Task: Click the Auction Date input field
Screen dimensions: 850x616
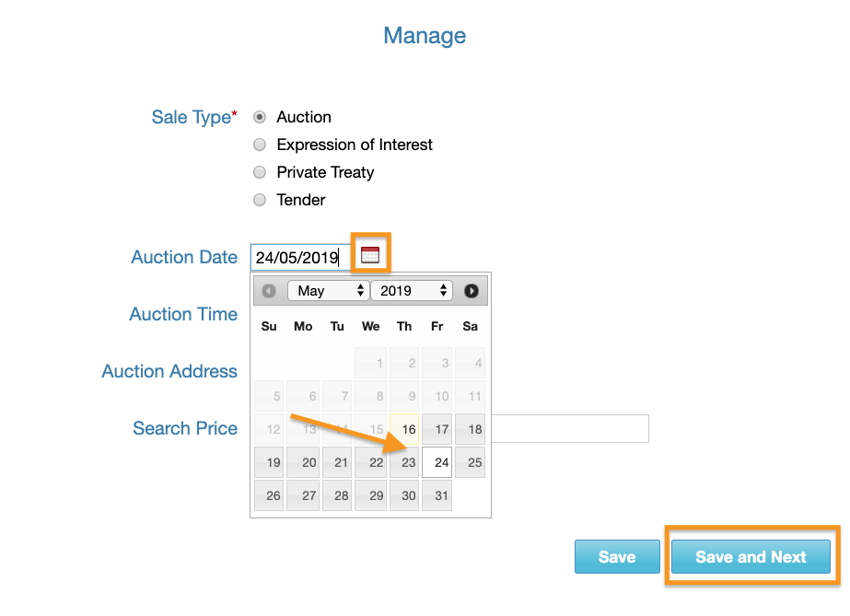Action: 300,258
